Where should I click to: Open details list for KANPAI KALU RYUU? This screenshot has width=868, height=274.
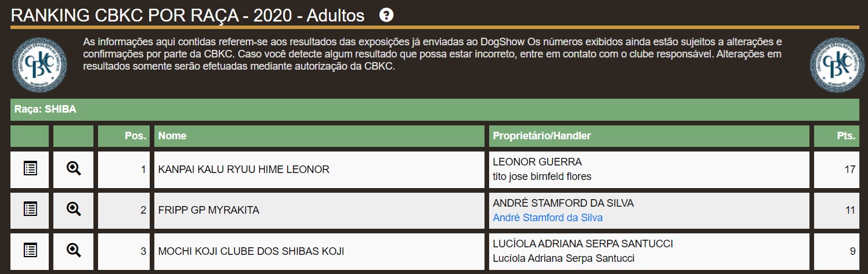(x=30, y=169)
